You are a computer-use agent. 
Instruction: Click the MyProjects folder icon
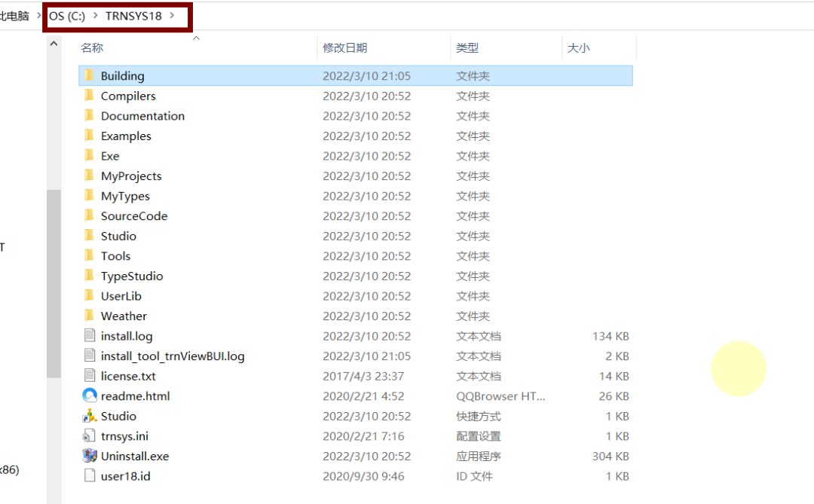tap(89, 176)
